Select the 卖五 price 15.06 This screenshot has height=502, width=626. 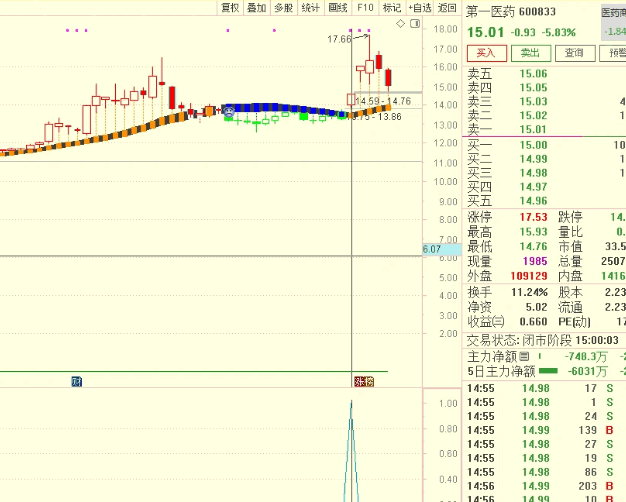coord(533,73)
